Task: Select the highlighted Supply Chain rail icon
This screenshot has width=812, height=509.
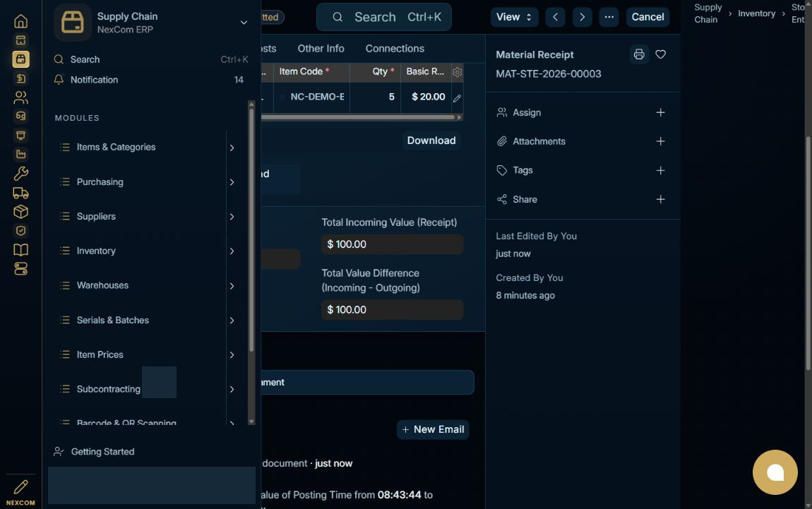Action: coord(20,59)
